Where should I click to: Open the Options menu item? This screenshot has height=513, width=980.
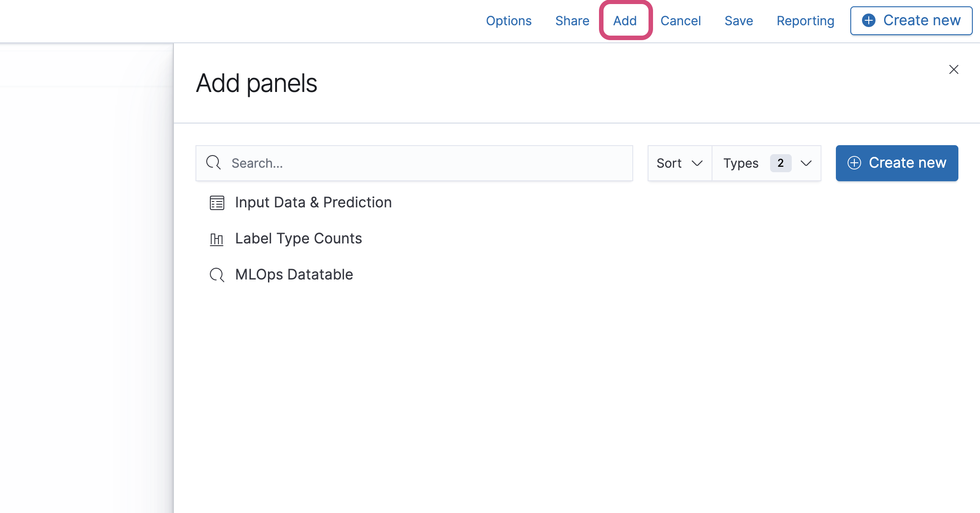tap(509, 21)
